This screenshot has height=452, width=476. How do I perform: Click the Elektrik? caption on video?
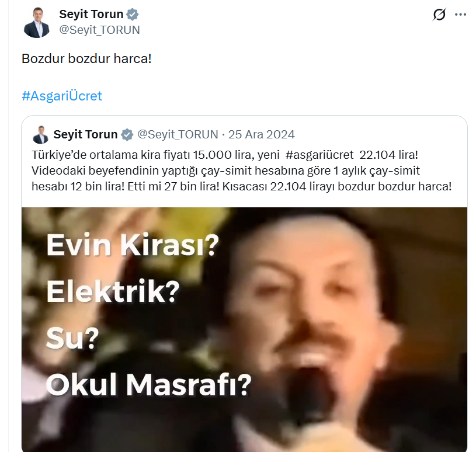[x=113, y=292]
